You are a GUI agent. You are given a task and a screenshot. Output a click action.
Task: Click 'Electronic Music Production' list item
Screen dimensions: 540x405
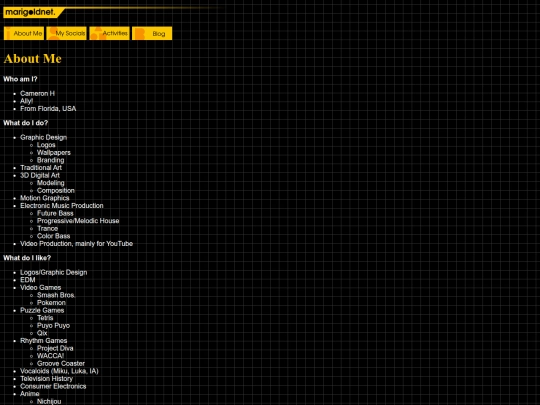(x=62, y=206)
